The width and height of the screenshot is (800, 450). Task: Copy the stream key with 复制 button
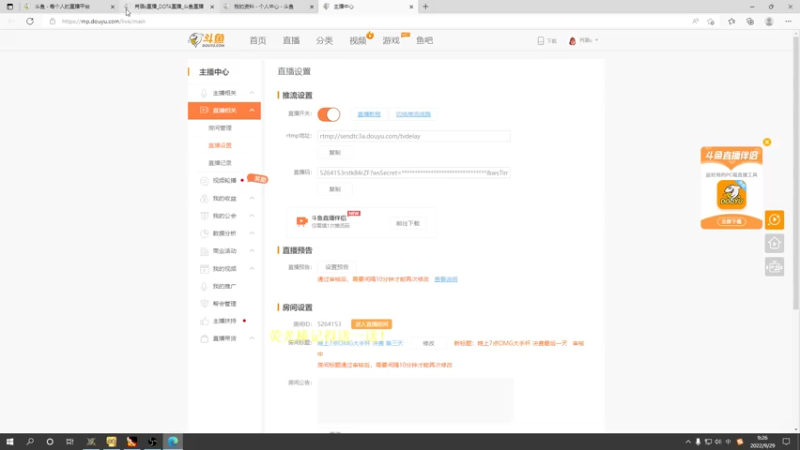pyautogui.click(x=335, y=189)
